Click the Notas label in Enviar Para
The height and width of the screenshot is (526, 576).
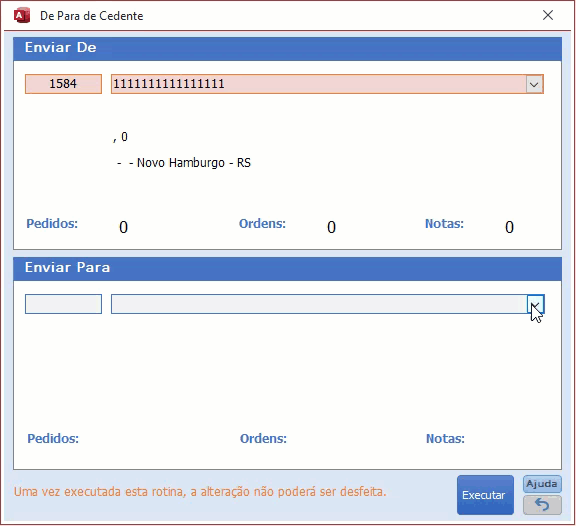[x=445, y=438]
